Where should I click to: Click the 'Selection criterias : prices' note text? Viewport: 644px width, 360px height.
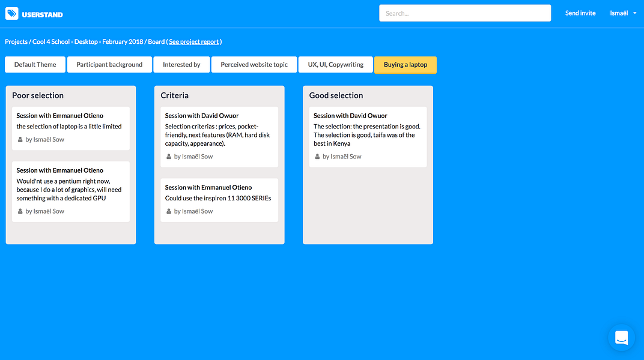pos(217,135)
